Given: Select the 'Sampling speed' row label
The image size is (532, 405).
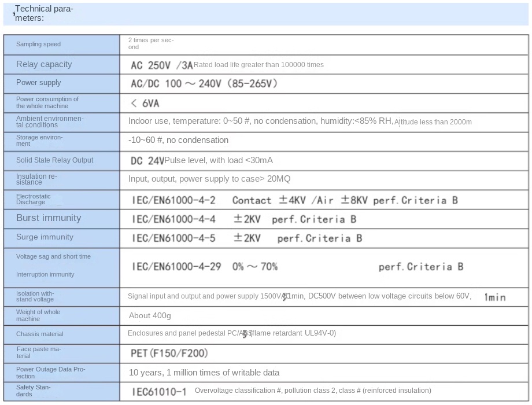Looking at the screenshot, I should point(38,45).
